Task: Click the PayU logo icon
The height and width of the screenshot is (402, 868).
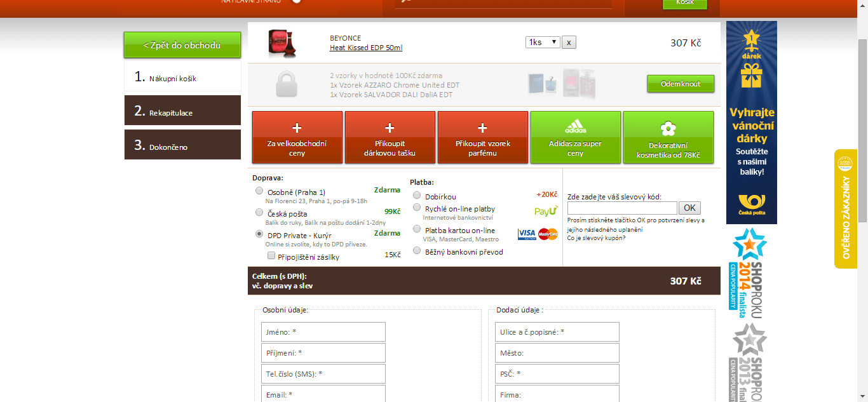Action: pyautogui.click(x=546, y=211)
